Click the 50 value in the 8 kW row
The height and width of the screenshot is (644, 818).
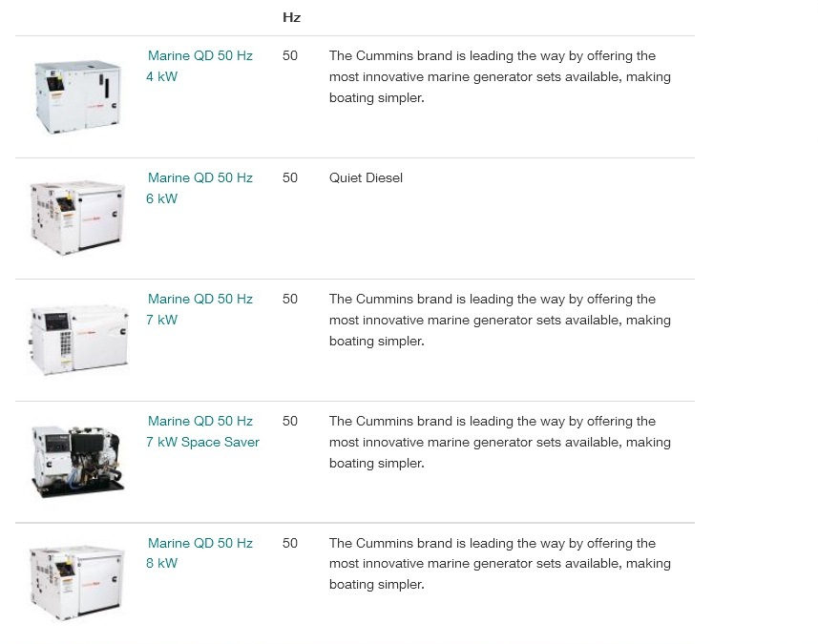[290, 544]
